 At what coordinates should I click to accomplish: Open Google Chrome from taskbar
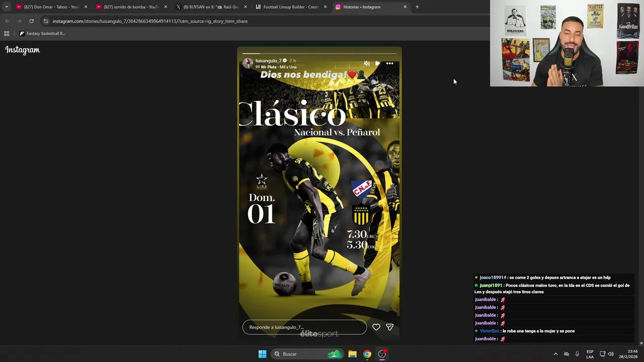click(367, 354)
